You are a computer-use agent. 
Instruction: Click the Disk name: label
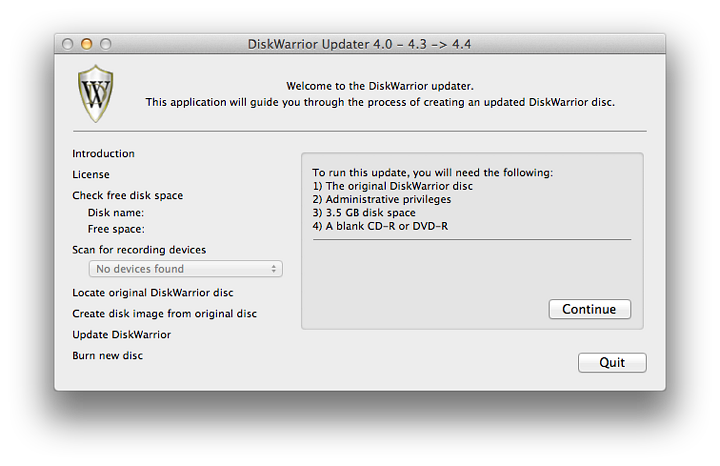116,213
